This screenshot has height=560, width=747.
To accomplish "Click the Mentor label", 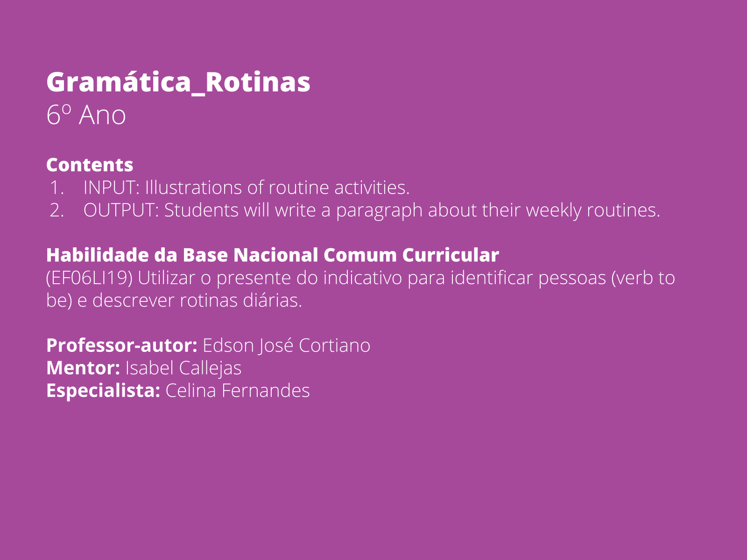I will tap(83, 368).
